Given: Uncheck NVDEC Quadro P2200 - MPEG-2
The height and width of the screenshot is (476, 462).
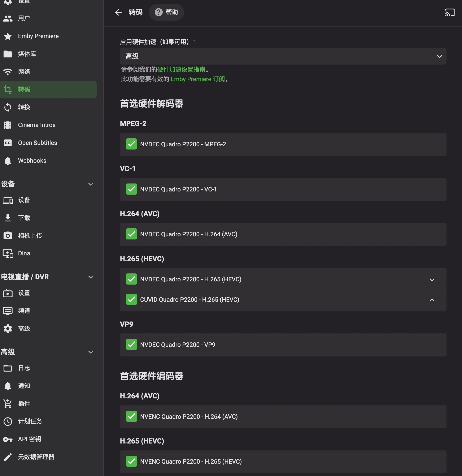Looking at the screenshot, I should [x=131, y=144].
